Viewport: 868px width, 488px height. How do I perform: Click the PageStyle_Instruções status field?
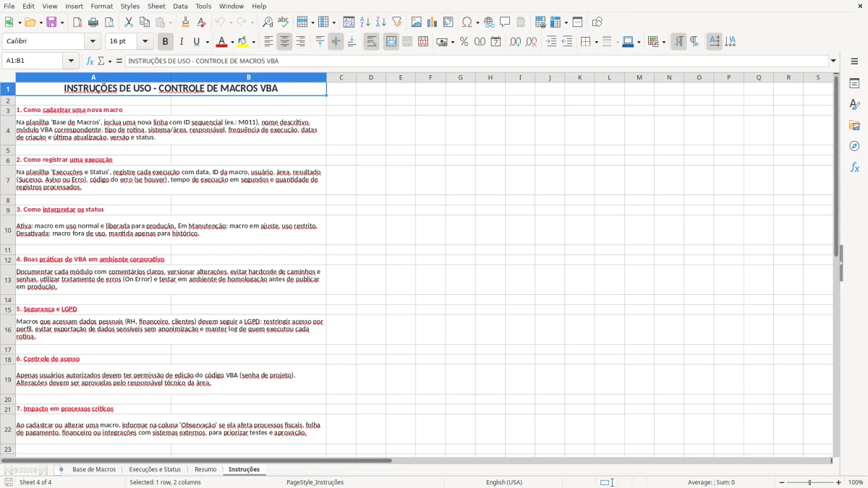coord(315,482)
